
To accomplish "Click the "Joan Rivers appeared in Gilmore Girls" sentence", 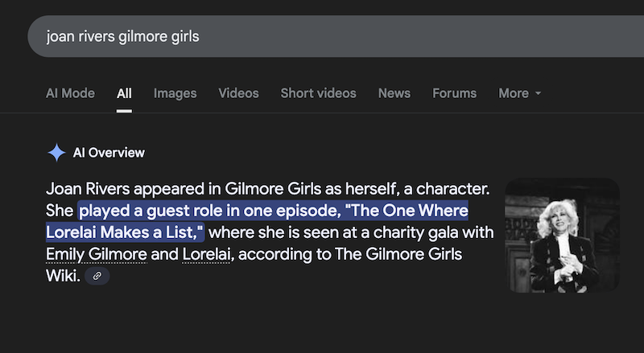I will click(x=184, y=189).
